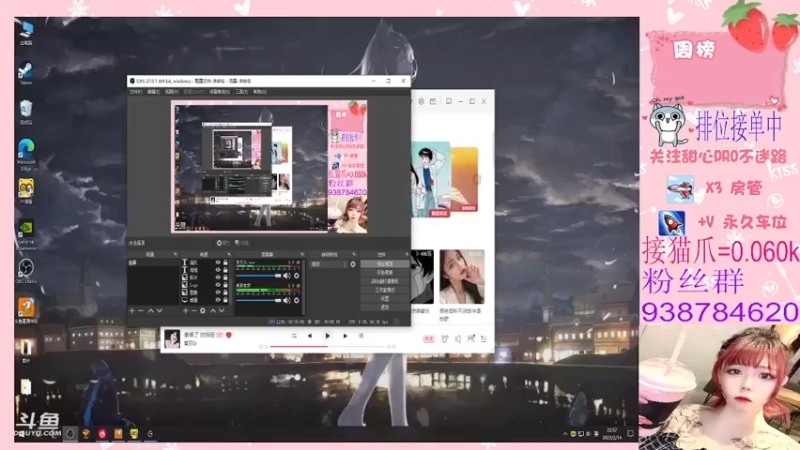Open advanced settings gear for Mic/Aux channel

pos(296,276)
